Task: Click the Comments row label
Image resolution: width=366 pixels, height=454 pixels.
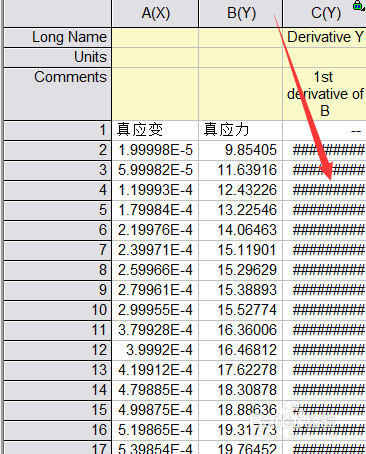Action: click(x=57, y=94)
